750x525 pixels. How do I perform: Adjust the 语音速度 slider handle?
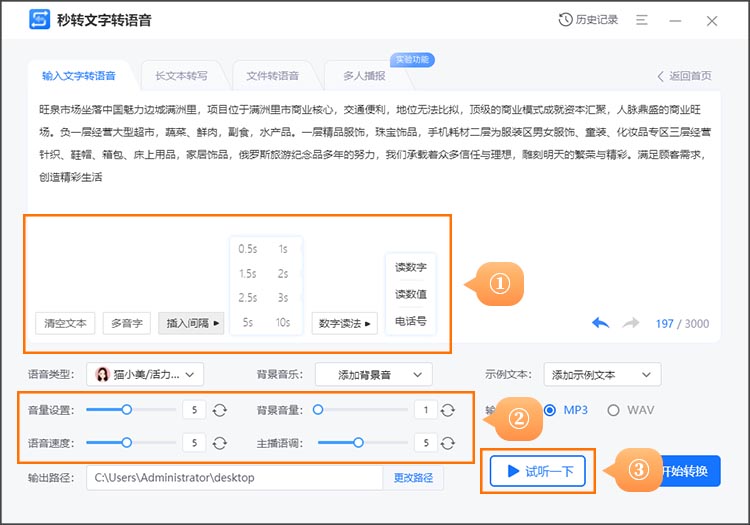(127, 443)
